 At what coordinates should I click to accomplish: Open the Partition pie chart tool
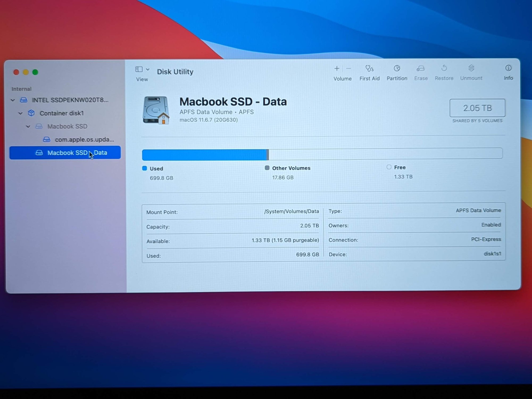(397, 69)
